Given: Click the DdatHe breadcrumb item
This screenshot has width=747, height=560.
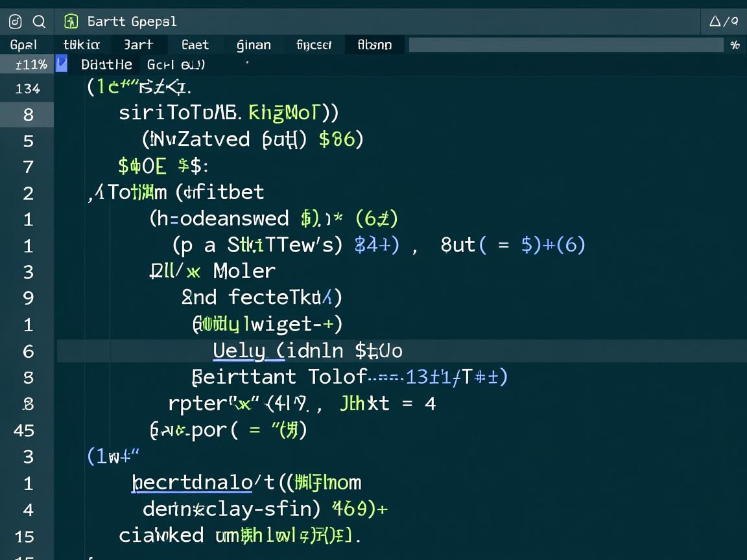Looking at the screenshot, I should pos(106,64).
